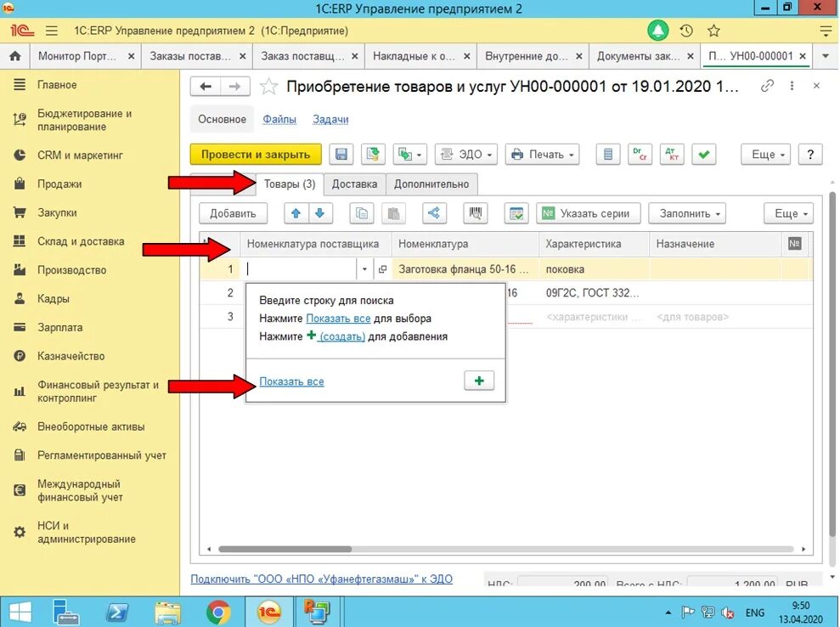Image resolution: width=840 pixels, height=627 pixels.
Task: Click the Добавить button
Action: (233, 213)
